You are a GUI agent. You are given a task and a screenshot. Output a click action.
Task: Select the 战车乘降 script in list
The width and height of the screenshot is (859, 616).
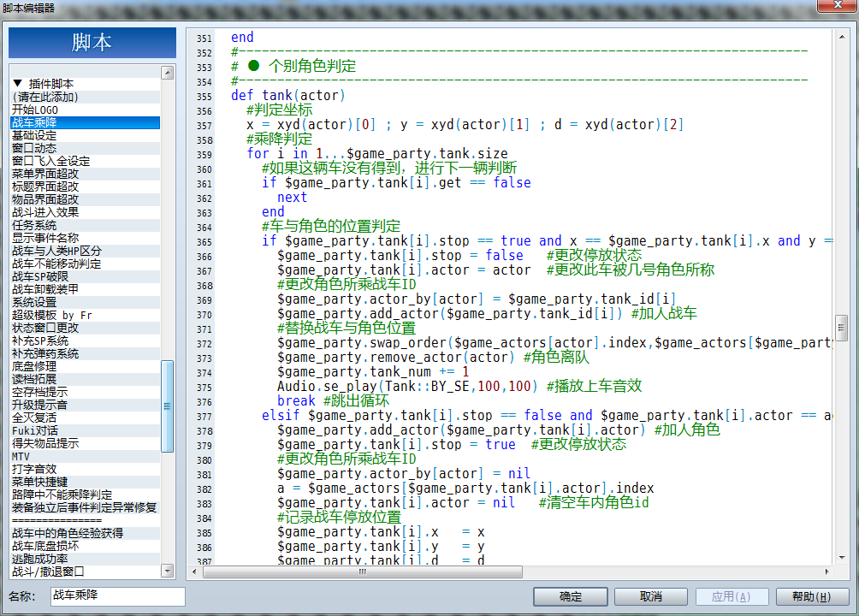coord(85,122)
